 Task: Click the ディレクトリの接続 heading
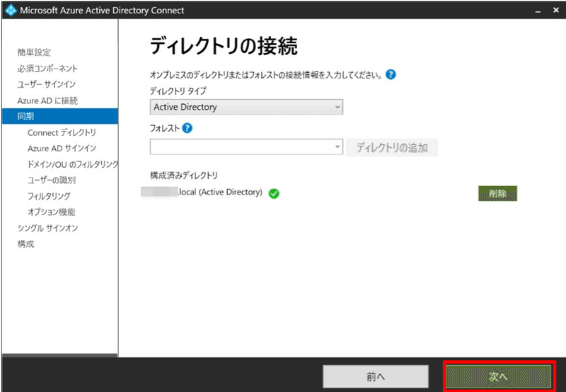[224, 46]
